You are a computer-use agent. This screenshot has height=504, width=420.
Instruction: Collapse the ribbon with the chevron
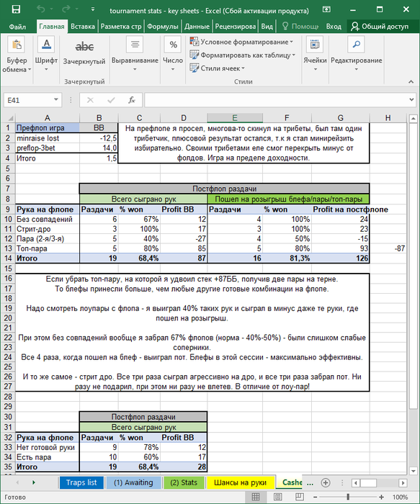point(411,81)
